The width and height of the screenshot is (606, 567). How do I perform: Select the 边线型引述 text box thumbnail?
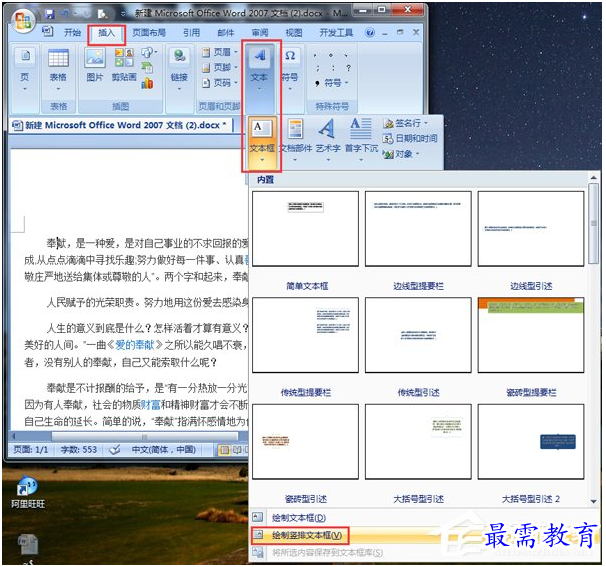click(x=531, y=229)
